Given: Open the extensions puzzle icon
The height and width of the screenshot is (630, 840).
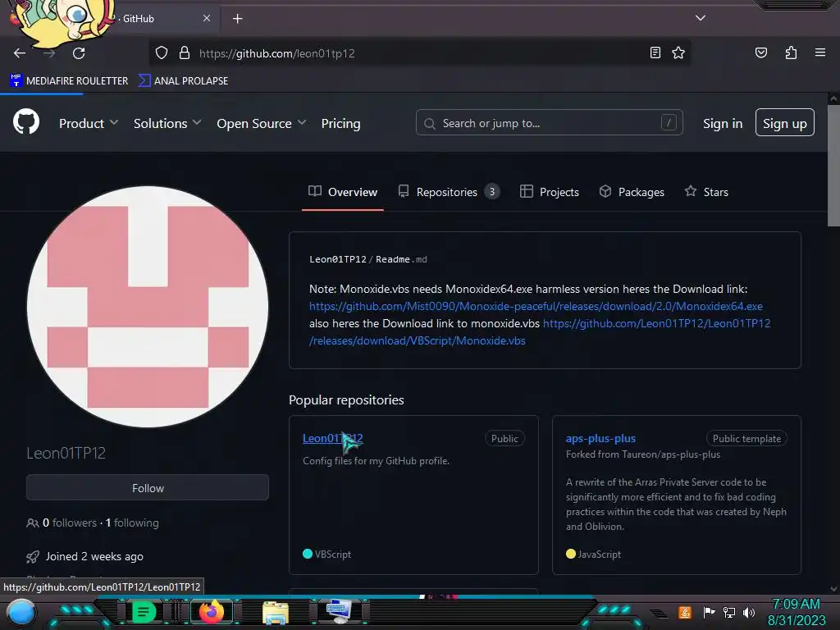Looking at the screenshot, I should [x=791, y=52].
